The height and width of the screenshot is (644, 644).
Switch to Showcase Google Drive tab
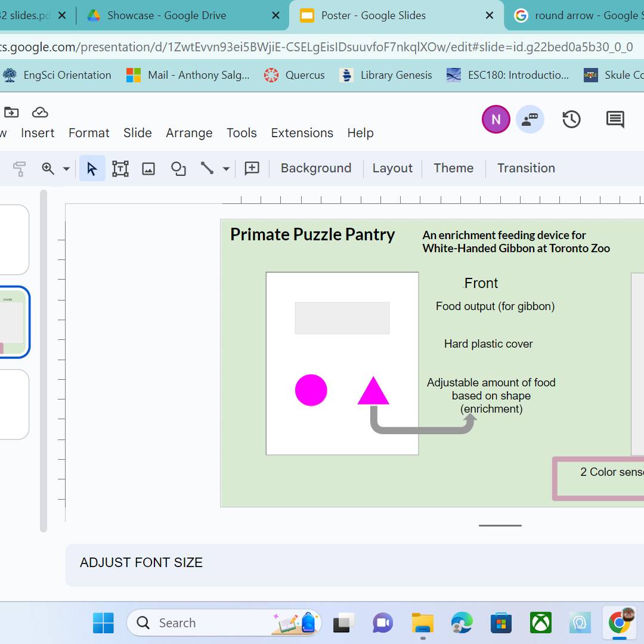pos(166,16)
